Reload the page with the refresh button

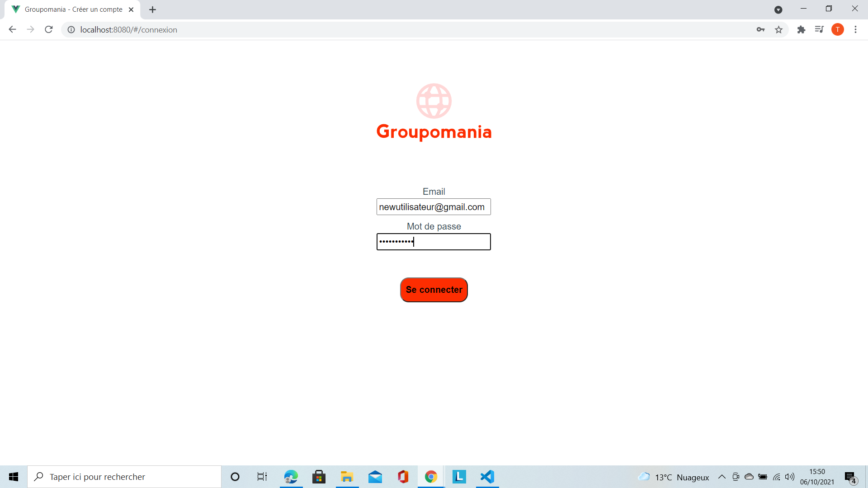coord(48,29)
